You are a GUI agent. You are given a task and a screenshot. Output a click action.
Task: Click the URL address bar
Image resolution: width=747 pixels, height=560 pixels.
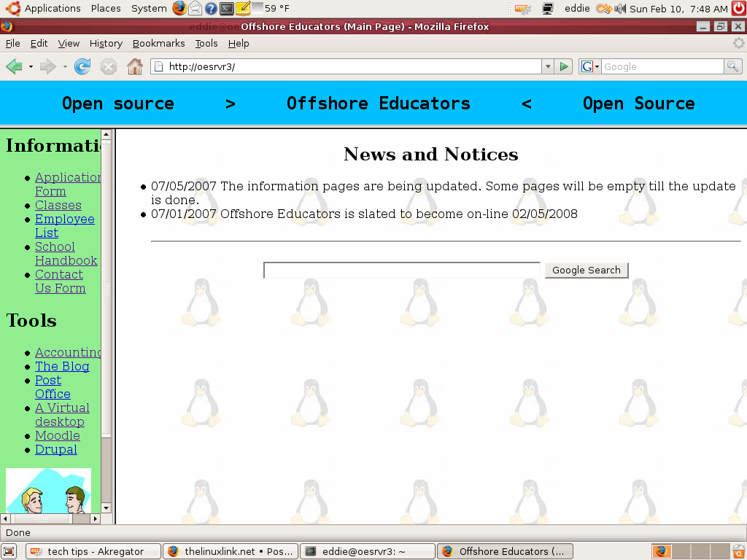click(352, 66)
